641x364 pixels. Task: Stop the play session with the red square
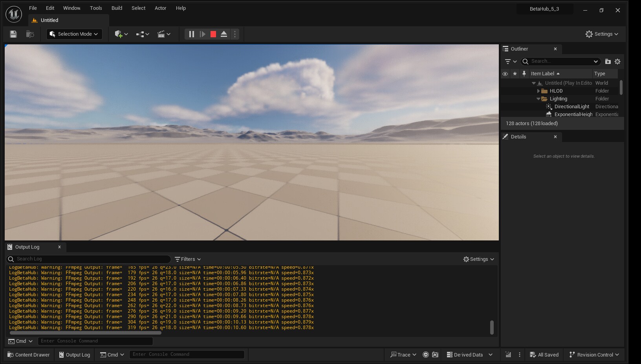pyautogui.click(x=213, y=34)
